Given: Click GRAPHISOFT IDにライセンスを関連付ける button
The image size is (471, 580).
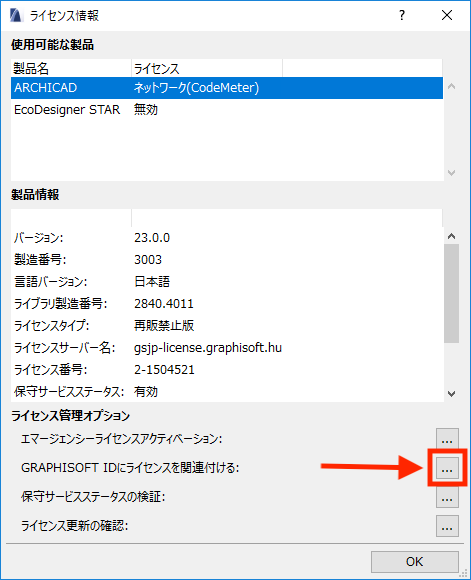Looking at the screenshot, I should (447, 468).
